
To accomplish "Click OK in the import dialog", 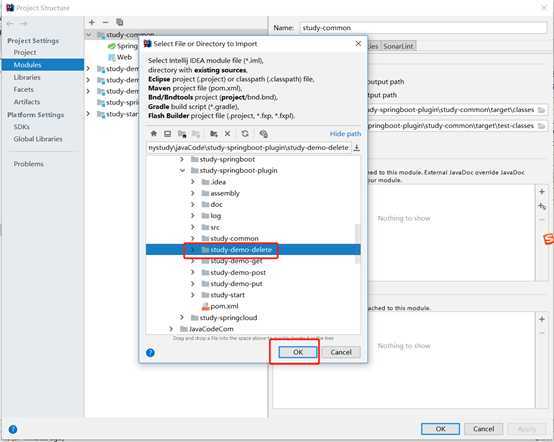I will pyautogui.click(x=297, y=352).
